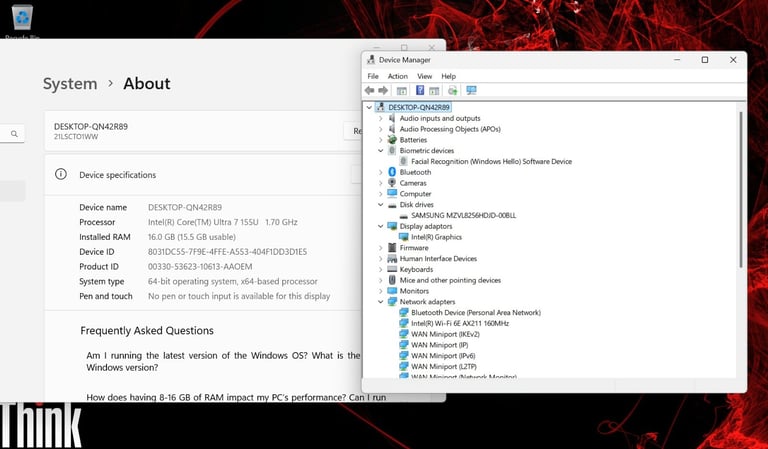Open the 'How does having 8-16 GB' FAQ
768x449 pixels.
[x=236, y=397]
